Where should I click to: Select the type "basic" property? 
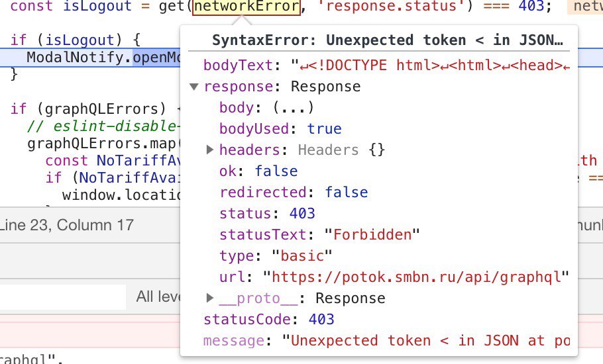[x=276, y=256]
